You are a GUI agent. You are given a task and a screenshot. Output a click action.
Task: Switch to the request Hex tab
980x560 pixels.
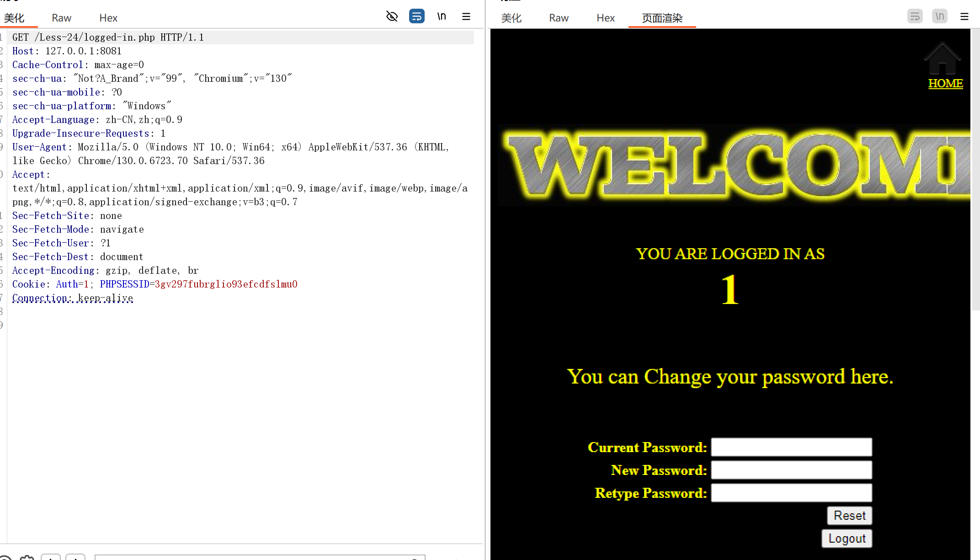[x=108, y=18]
